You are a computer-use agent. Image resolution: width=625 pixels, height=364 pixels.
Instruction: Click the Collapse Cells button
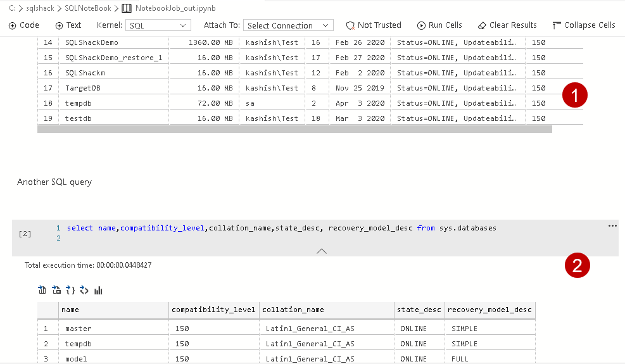(x=583, y=25)
